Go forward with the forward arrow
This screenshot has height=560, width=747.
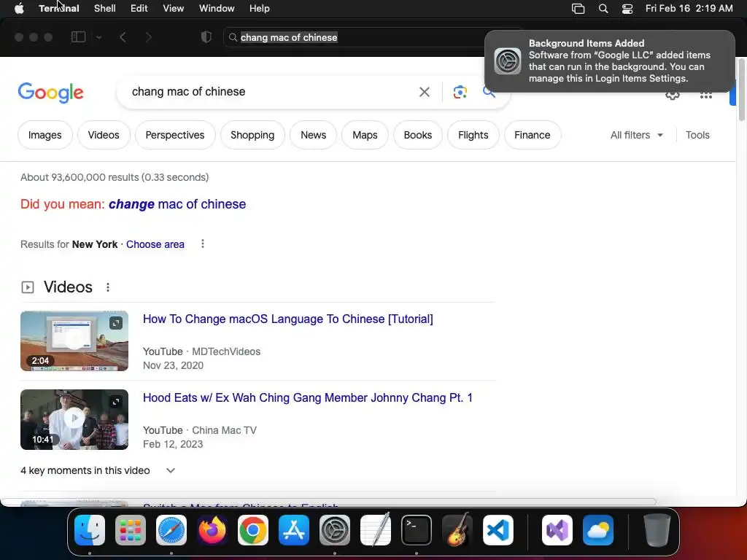[148, 37]
